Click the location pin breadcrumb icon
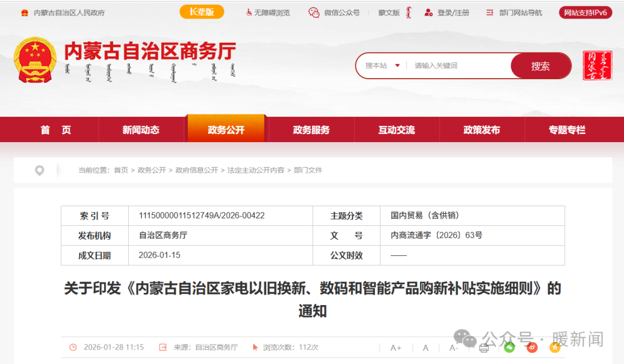Image resolution: width=624 pixels, height=364 pixels. [39, 170]
